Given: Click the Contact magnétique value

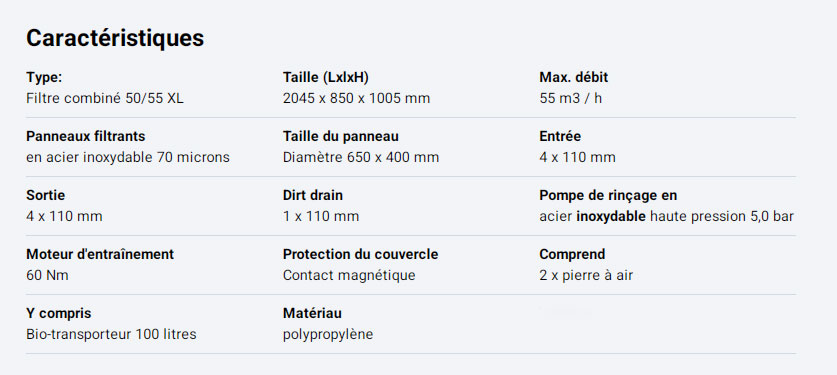Looking at the screenshot, I should coord(349,276).
